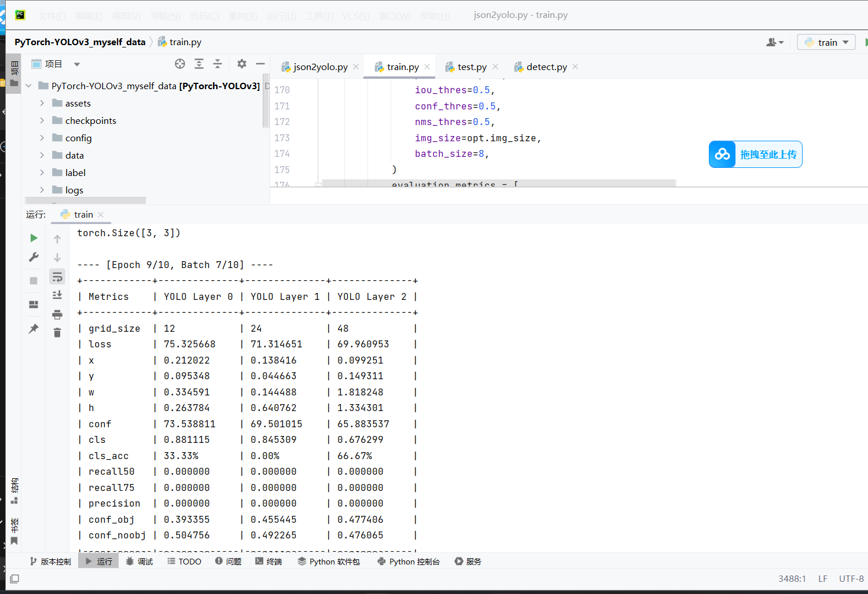Click the LF line separator indicator
The width and height of the screenshot is (868, 594).
coord(822,578)
